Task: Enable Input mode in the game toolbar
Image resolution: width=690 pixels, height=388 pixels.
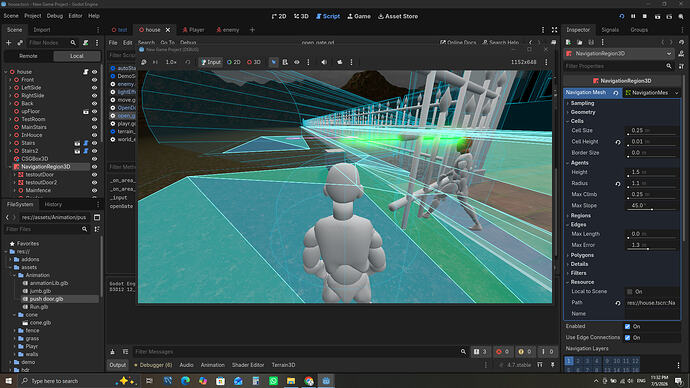Action: (211, 62)
